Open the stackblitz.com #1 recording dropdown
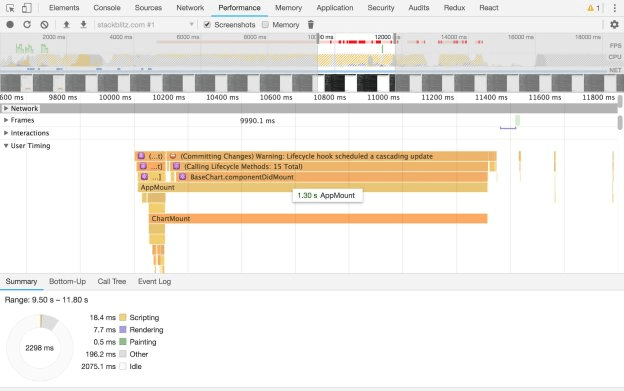 coord(145,25)
